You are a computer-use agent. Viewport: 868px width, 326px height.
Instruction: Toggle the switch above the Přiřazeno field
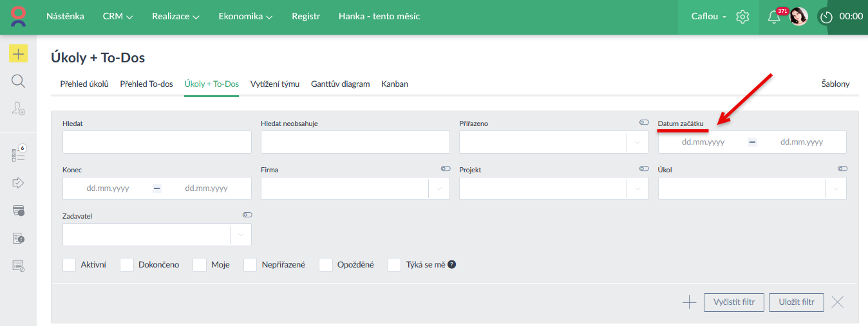[x=644, y=122]
